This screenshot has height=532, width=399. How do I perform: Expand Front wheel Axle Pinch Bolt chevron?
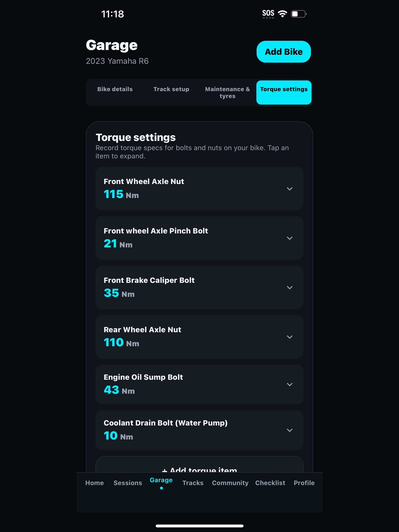(290, 238)
